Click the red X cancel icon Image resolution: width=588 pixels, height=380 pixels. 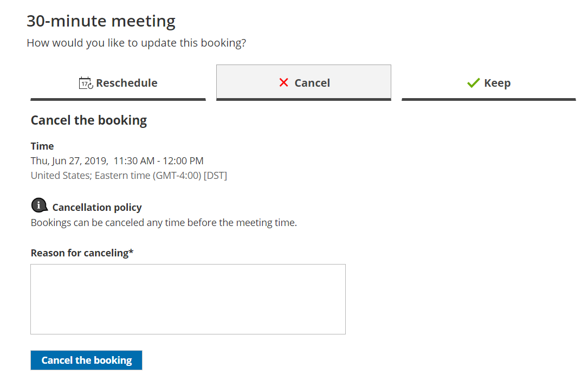point(283,82)
